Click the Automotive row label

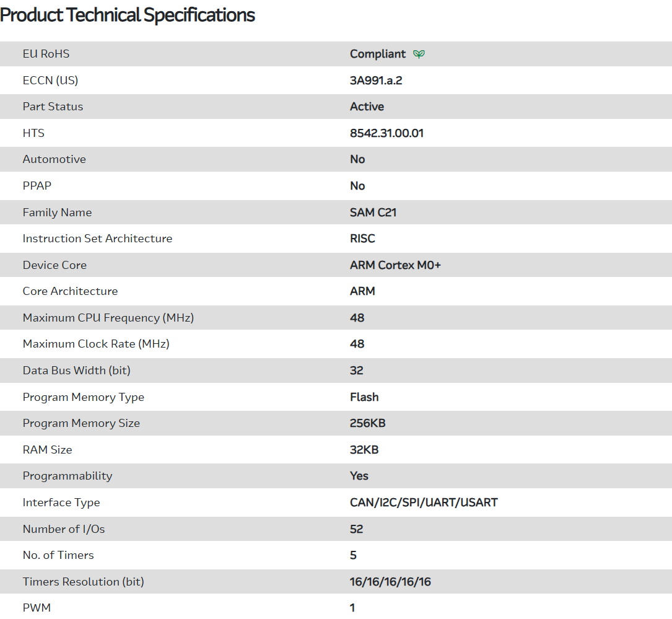tap(55, 159)
